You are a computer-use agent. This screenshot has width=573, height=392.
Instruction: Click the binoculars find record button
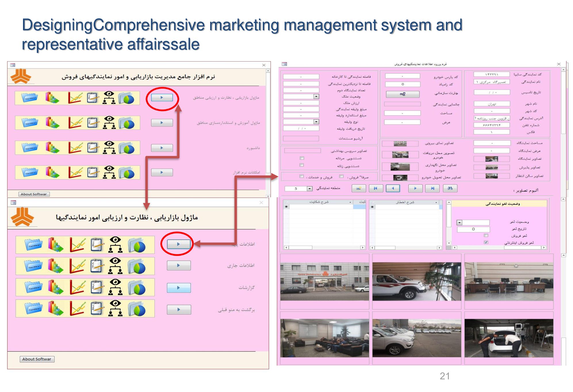click(450, 188)
